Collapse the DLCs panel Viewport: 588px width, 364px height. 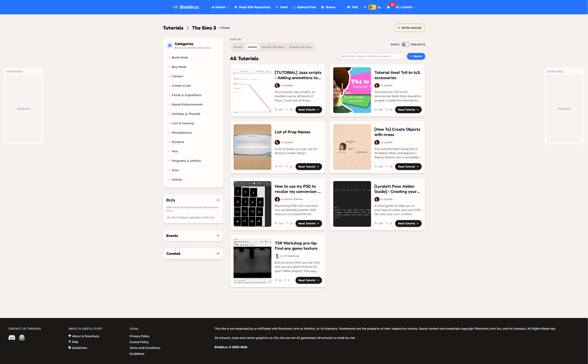[218, 200]
